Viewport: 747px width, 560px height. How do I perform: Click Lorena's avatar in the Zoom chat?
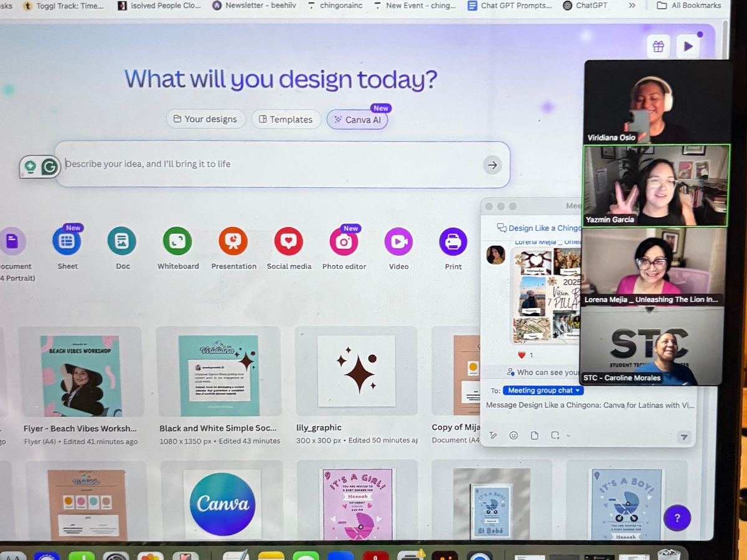point(496,255)
